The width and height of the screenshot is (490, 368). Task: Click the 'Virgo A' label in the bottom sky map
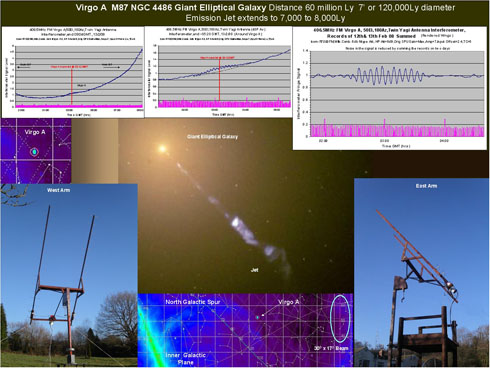pyautogui.click(x=289, y=302)
